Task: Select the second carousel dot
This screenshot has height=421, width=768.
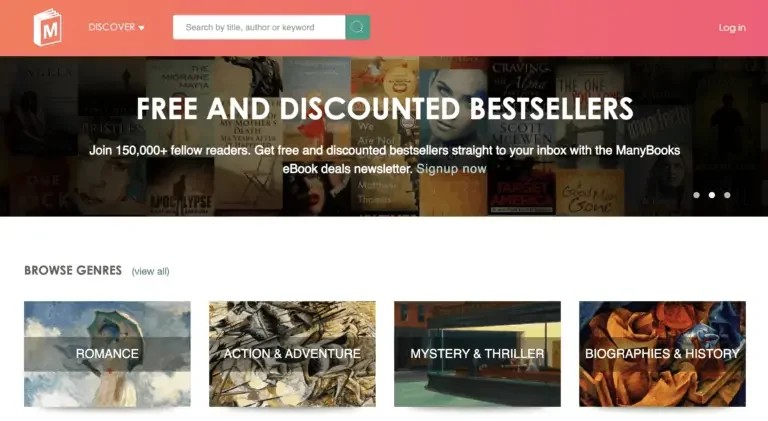Action: 712,195
